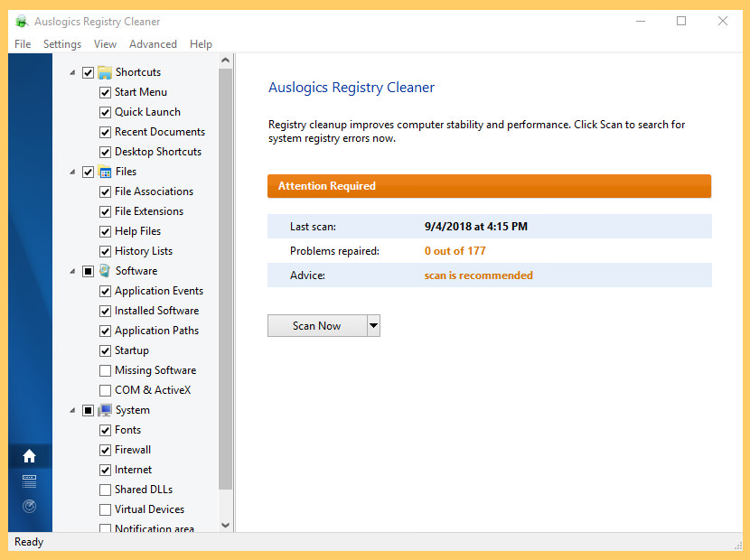This screenshot has width=750, height=560.
Task: Open the Advanced menu
Action: click(x=153, y=44)
